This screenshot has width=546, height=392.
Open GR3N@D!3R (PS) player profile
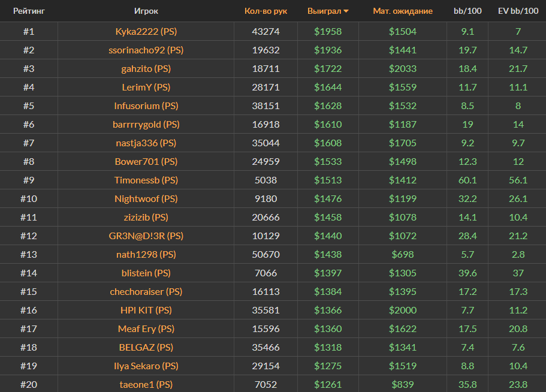click(x=146, y=236)
